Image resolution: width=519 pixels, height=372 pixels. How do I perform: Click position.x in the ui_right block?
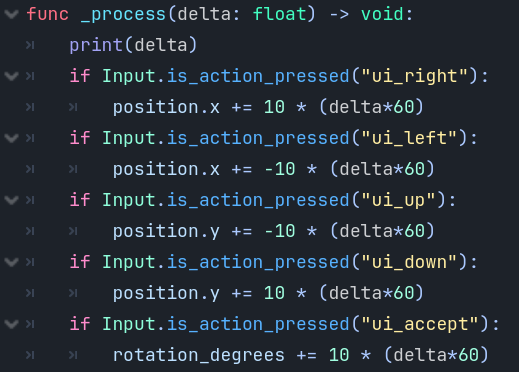coord(166,107)
